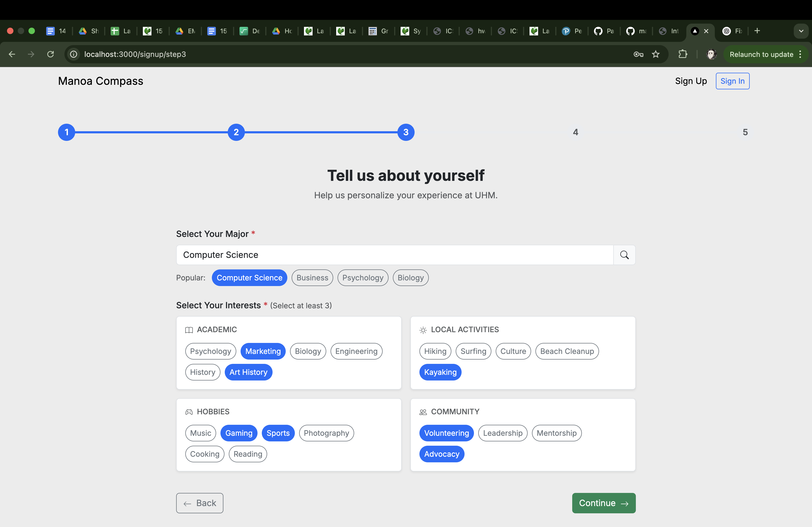Viewport: 812px width, 527px height.
Task: Click the Select Your Major input field
Action: (395, 255)
